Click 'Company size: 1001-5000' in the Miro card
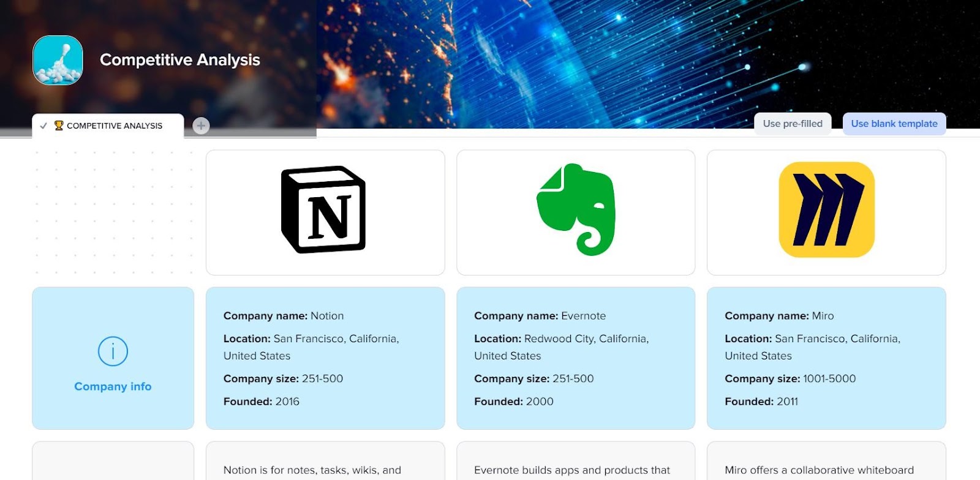The image size is (980, 480). click(x=790, y=378)
